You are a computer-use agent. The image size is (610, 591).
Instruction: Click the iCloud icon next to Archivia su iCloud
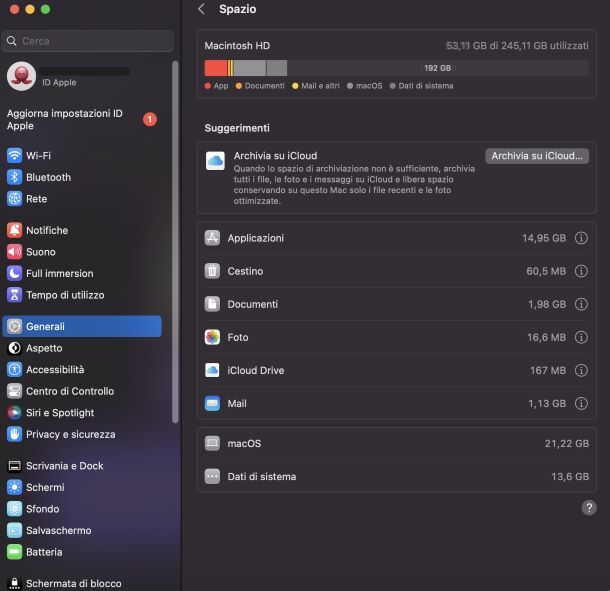[x=215, y=161]
